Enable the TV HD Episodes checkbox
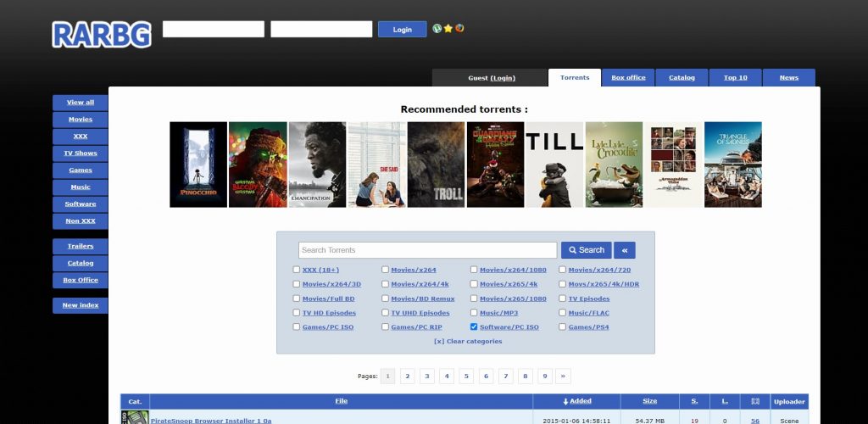This screenshot has height=424, width=868. pos(296,313)
